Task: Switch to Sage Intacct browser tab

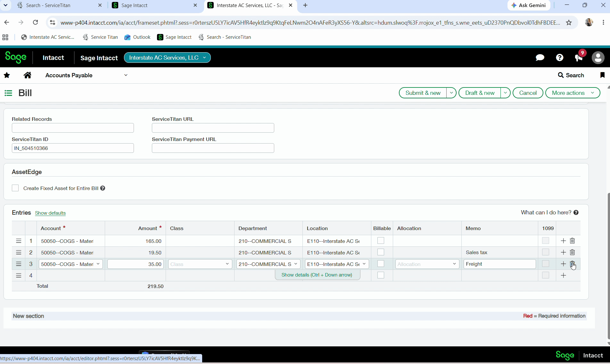Action: point(155,5)
